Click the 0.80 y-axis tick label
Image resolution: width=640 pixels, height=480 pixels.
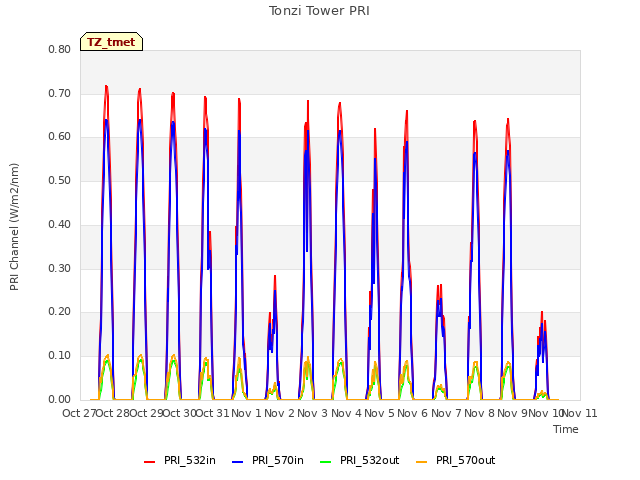(x=60, y=49)
